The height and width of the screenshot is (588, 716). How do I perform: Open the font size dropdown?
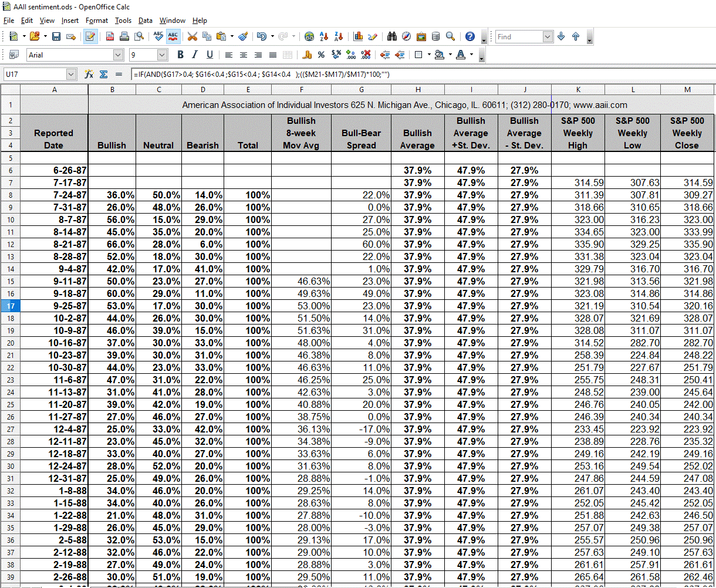coord(163,55)
